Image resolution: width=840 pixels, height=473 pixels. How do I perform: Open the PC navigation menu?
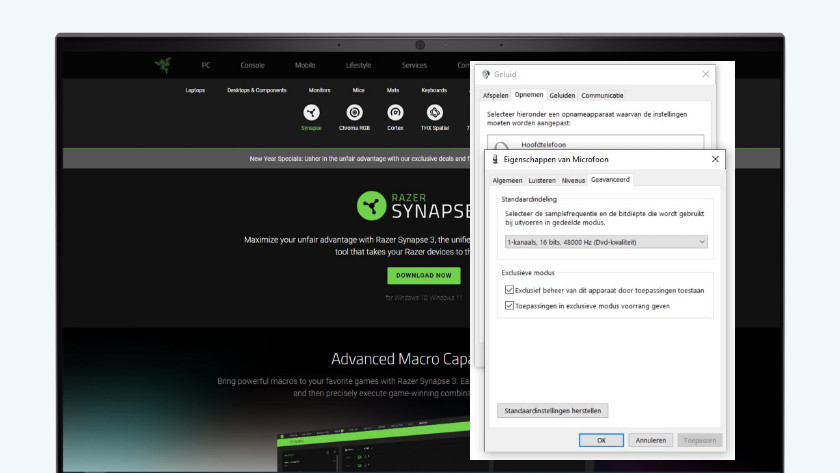pos(206,65)
